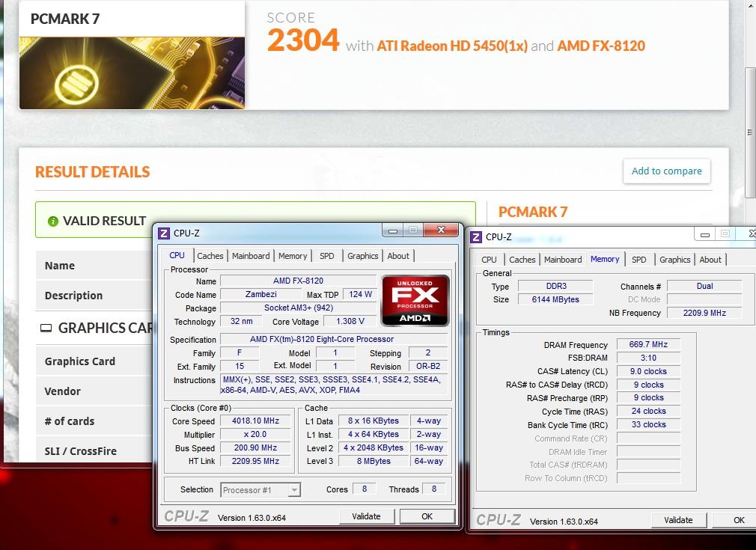Click the AMD FX-8120 link in score header

tap(601, 46)
